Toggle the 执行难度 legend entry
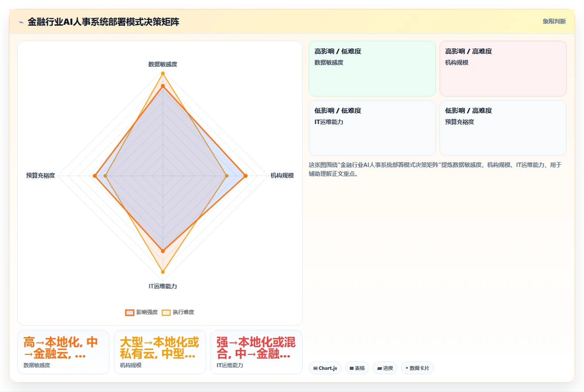The height and width of the screenshot is (392, 584). click(x=178, y=312)
